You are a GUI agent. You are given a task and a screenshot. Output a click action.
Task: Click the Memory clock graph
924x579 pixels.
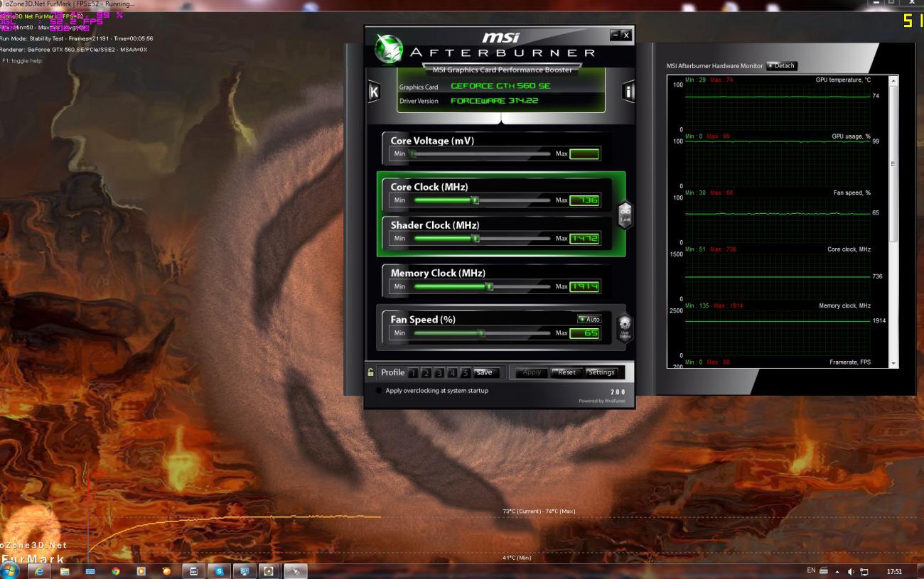point(777,332)
